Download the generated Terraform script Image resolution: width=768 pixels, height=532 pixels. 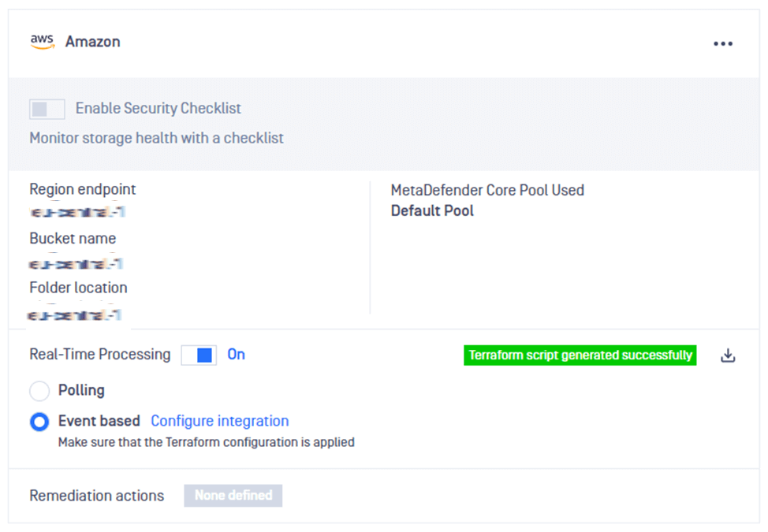coord(728,355)
